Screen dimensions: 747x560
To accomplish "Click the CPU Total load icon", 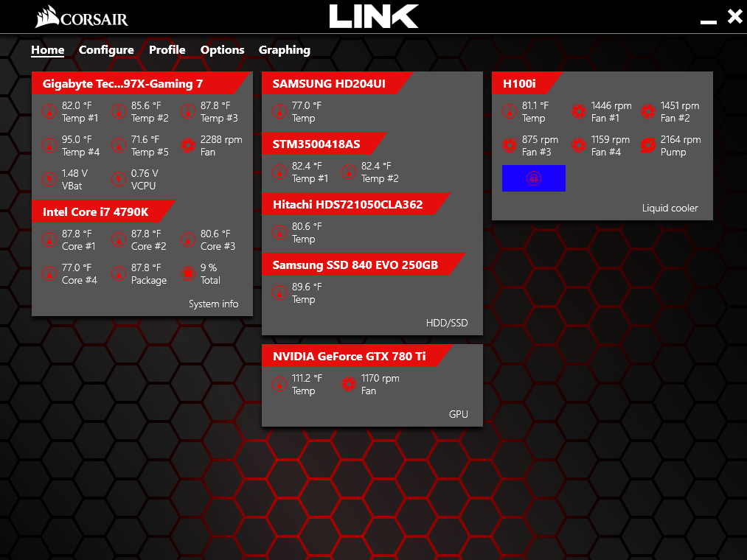I will coord(188,273).
